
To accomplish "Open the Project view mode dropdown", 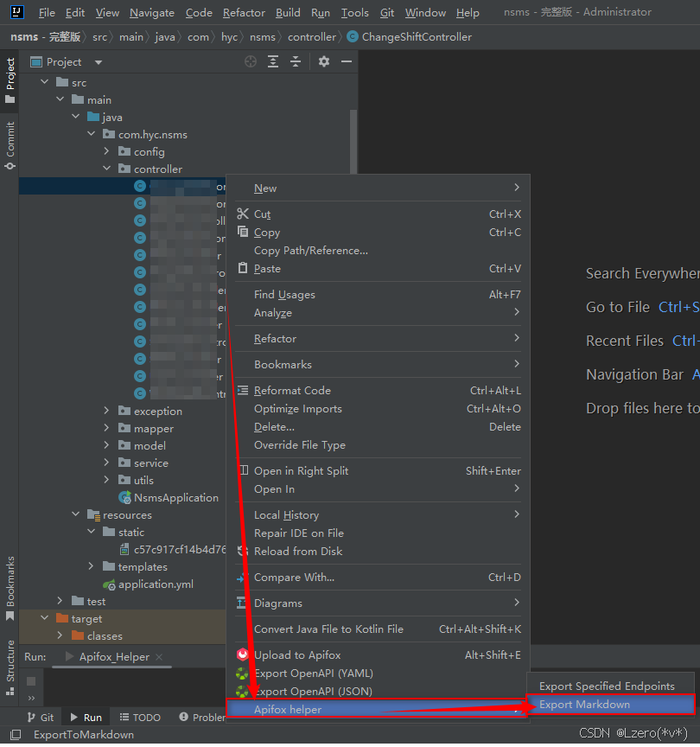I will 97,61.
